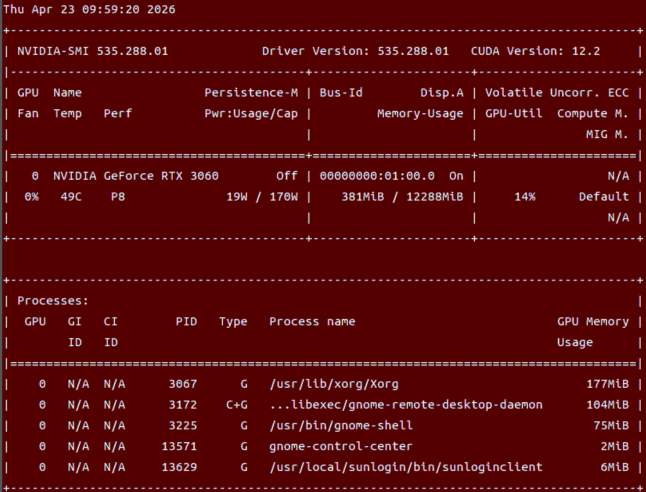Select the NVIDIA GeForce RTX 3060 name
This screenshot has width=646, height=492.
click(136, 176)
